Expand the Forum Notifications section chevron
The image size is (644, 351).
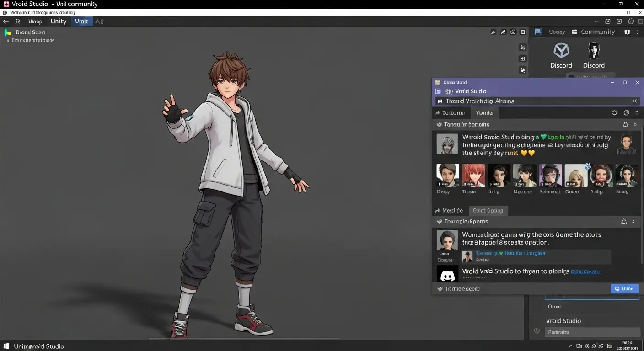(x=635, y=124)
